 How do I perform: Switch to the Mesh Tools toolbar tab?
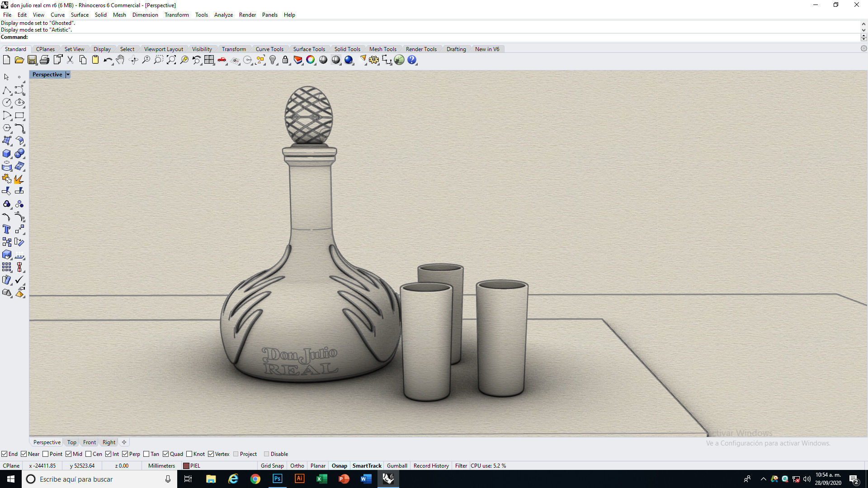[383, 49]
